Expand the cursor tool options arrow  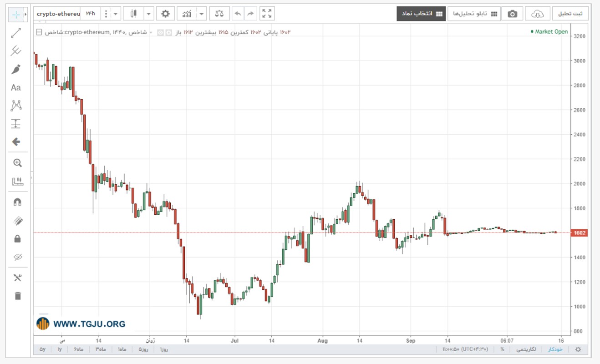coord(25,15)
